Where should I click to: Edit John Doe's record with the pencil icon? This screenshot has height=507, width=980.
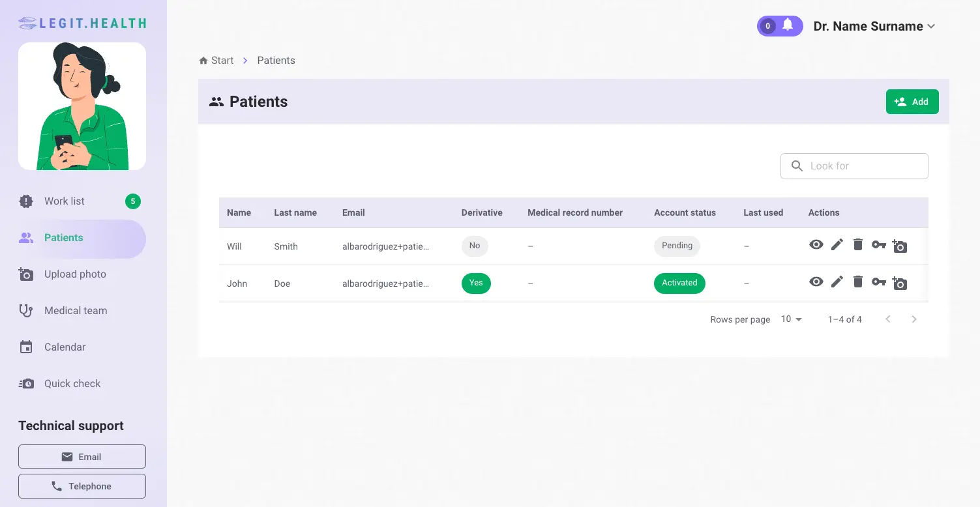(x=837, y=282)
